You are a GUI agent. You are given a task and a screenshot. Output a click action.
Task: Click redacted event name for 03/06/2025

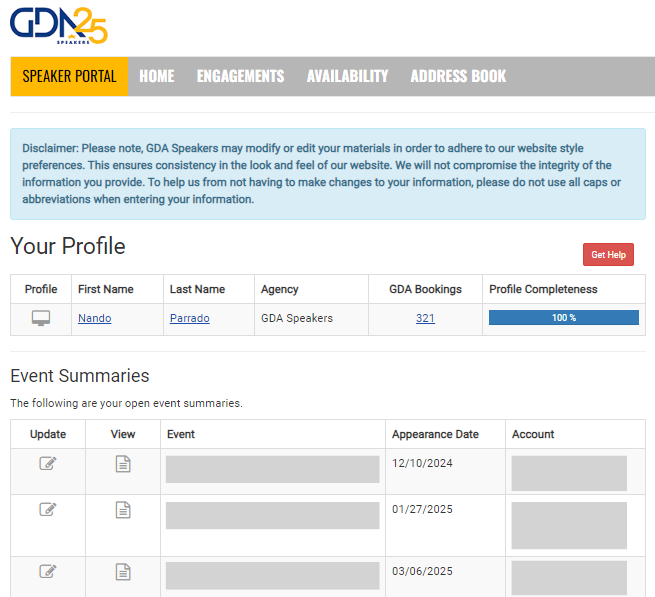pos(272,575)
